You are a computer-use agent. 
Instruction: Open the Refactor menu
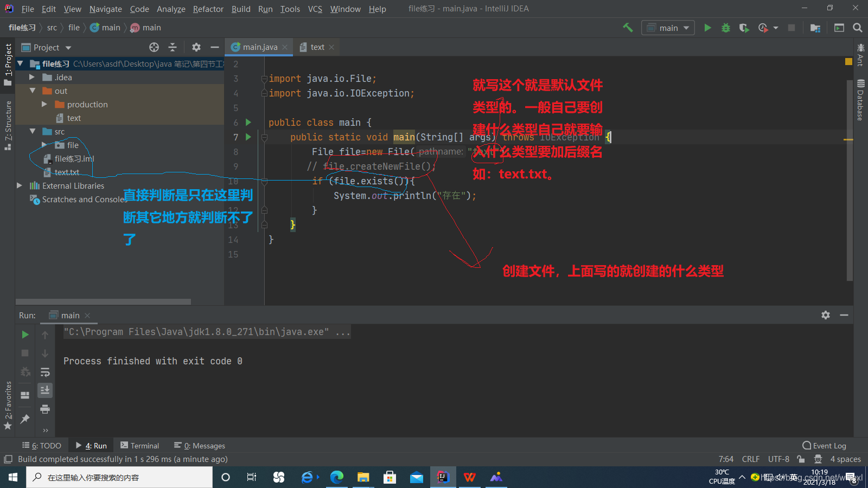(x=208, y=9)
